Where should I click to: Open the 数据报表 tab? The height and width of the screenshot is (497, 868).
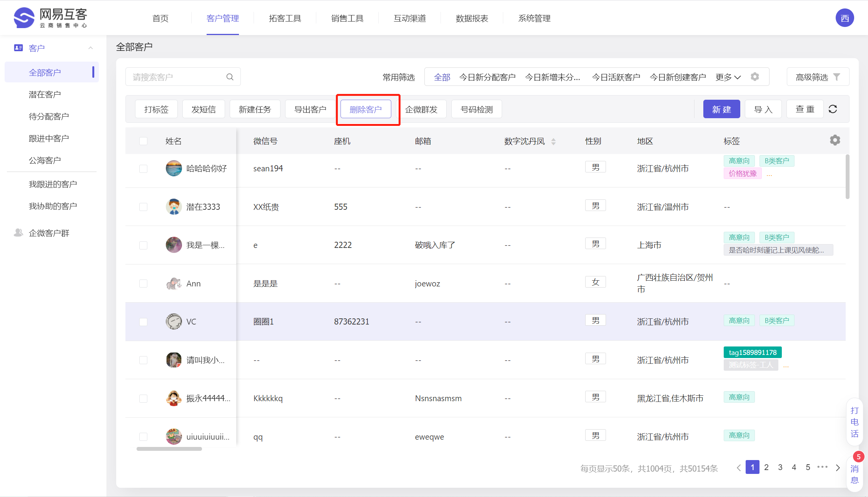click(x=472, y=18)
